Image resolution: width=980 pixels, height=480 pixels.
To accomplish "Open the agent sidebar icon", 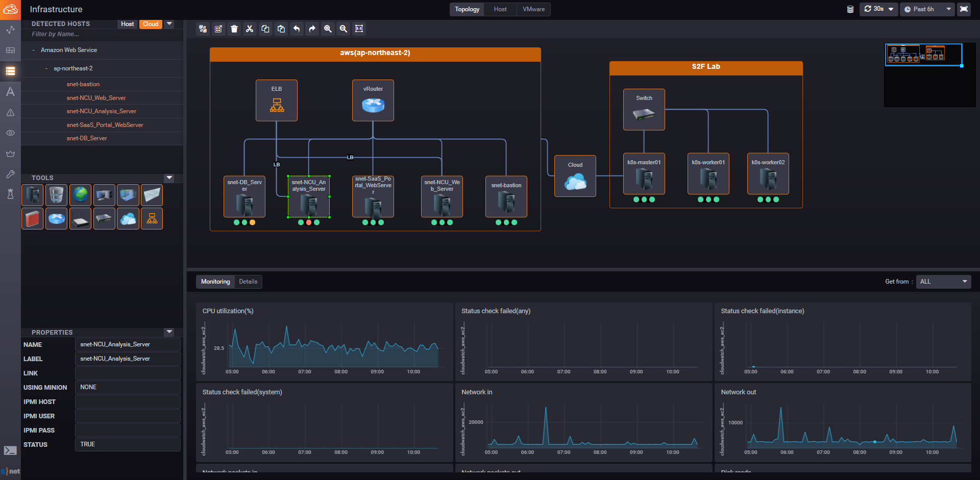I will [x=10, y=194].
